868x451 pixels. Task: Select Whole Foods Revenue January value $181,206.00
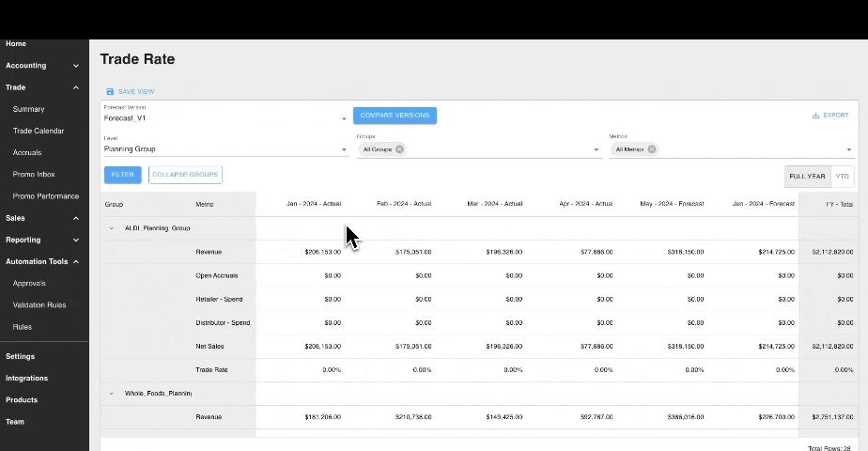[x=323, y=417]
